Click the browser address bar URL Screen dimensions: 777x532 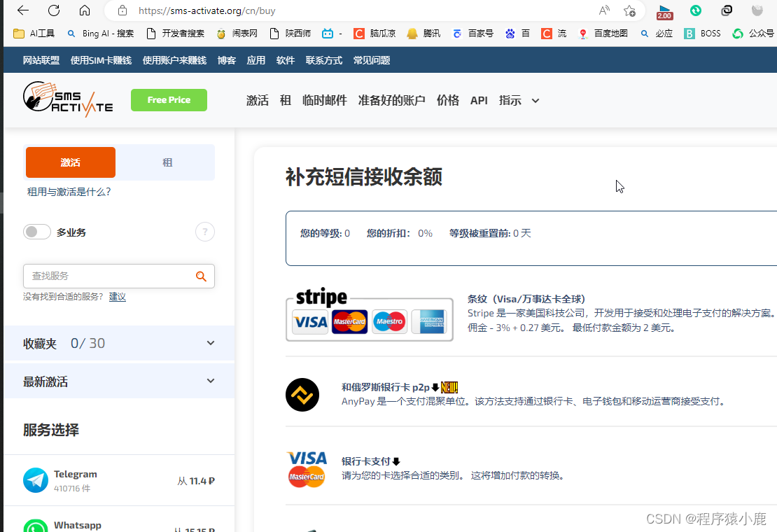coord(207,10)
